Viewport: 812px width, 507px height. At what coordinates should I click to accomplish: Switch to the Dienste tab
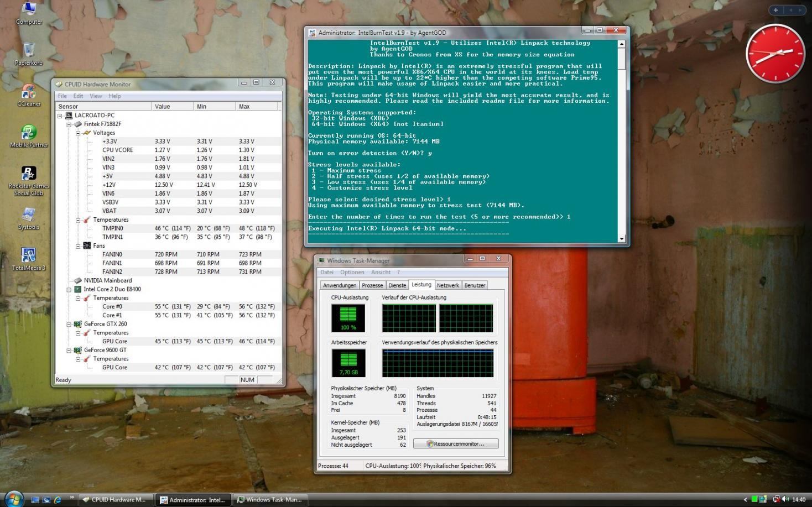pyautogui.click(x=397, y=285)
